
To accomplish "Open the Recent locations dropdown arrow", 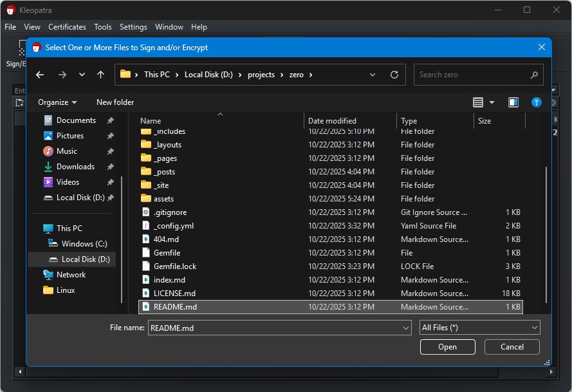I will pyautogui.click(x=82, y=75).
